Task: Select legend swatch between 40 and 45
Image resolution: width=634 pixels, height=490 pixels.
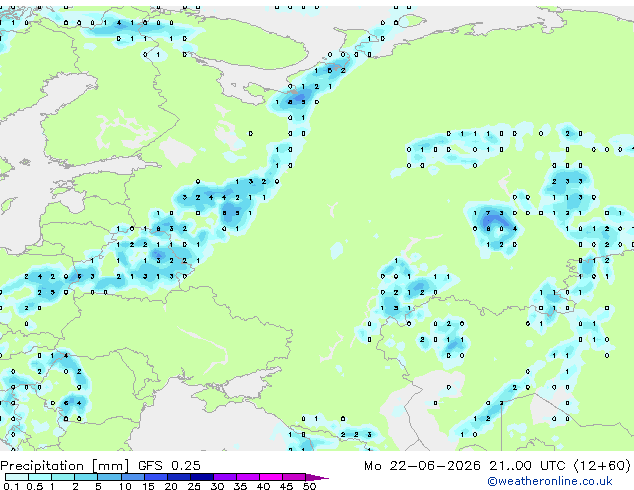Action: 271,477
